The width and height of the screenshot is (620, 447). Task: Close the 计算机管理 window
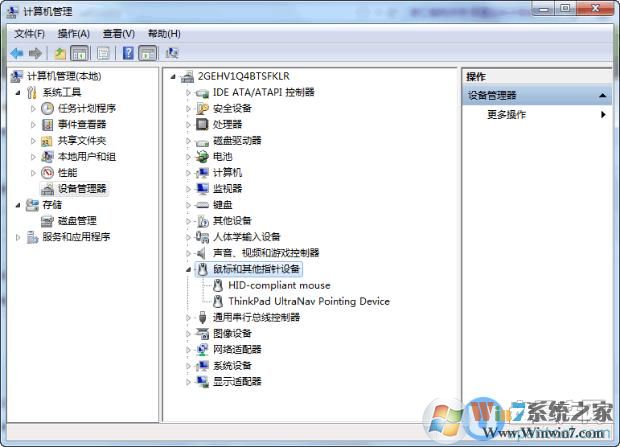(595, 9)
